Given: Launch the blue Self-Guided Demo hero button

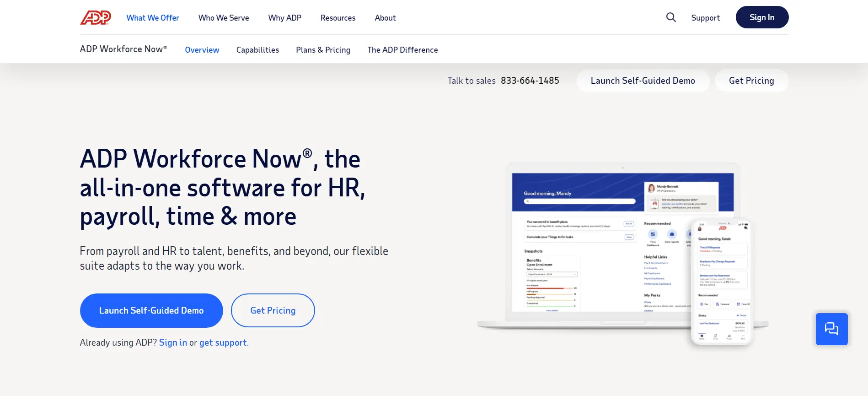Looking at the screenshot, I should tap(151, 310).
